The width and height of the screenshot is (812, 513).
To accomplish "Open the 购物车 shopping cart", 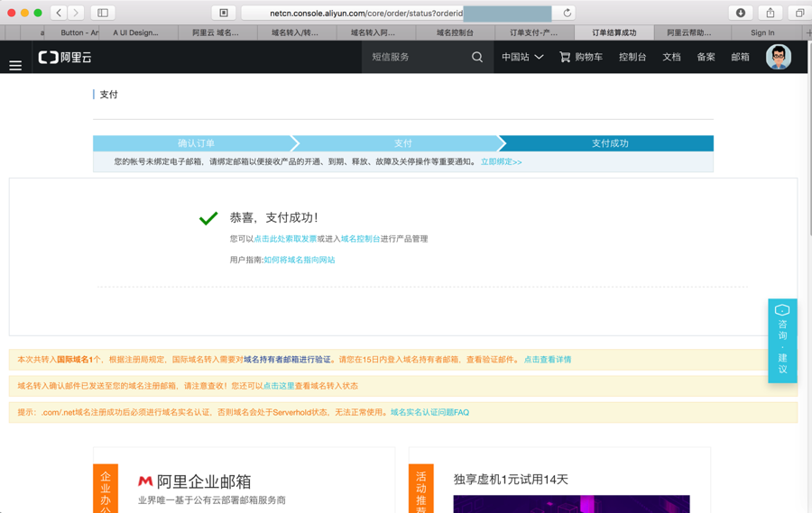I will [x=581, y=57].
